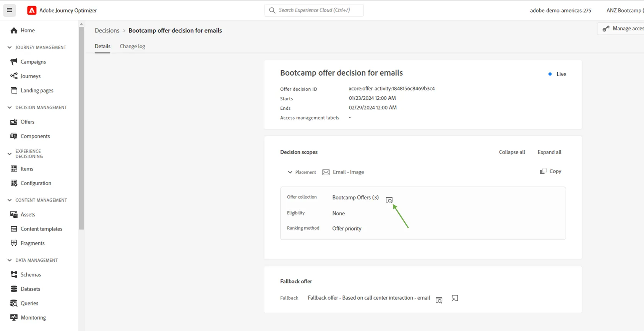The height and width of the screenshot is (331, 644).
Task: Open Configuration in sidebar
Action: pos(36,183)
